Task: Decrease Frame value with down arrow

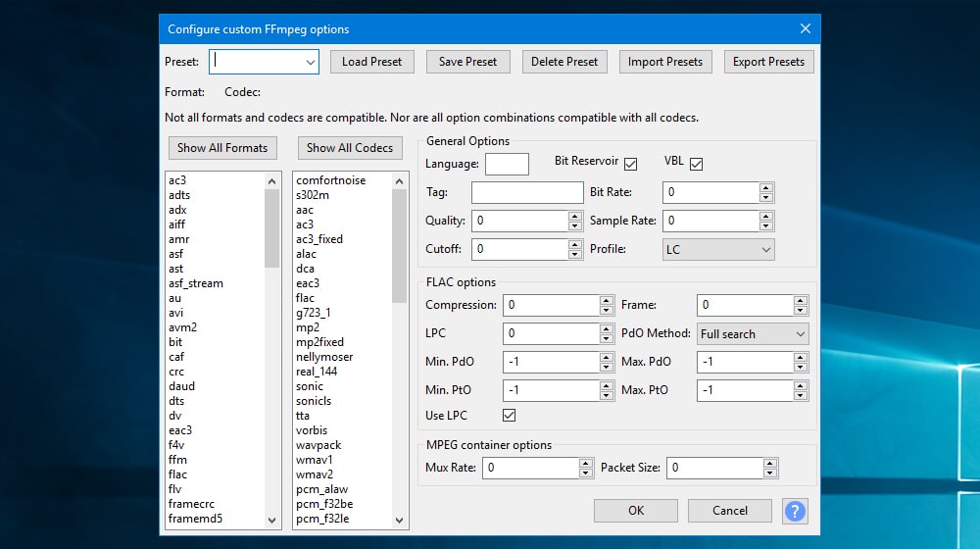Action: [801, 310]
